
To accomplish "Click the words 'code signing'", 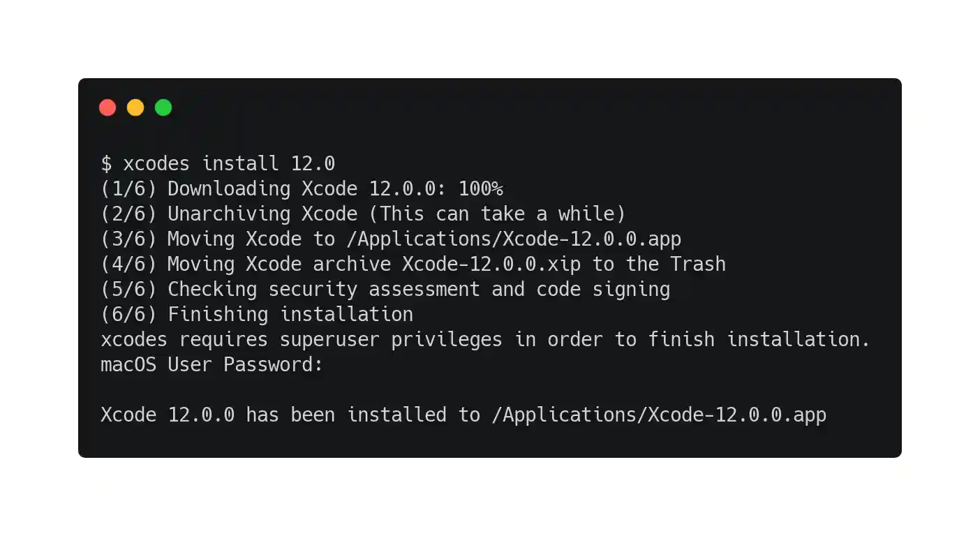I will click(603, 290).
